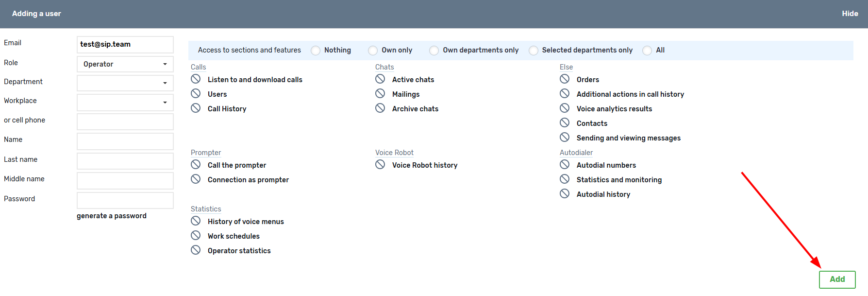Toggle the Voice Robot history permission icon

pos(380,164)
